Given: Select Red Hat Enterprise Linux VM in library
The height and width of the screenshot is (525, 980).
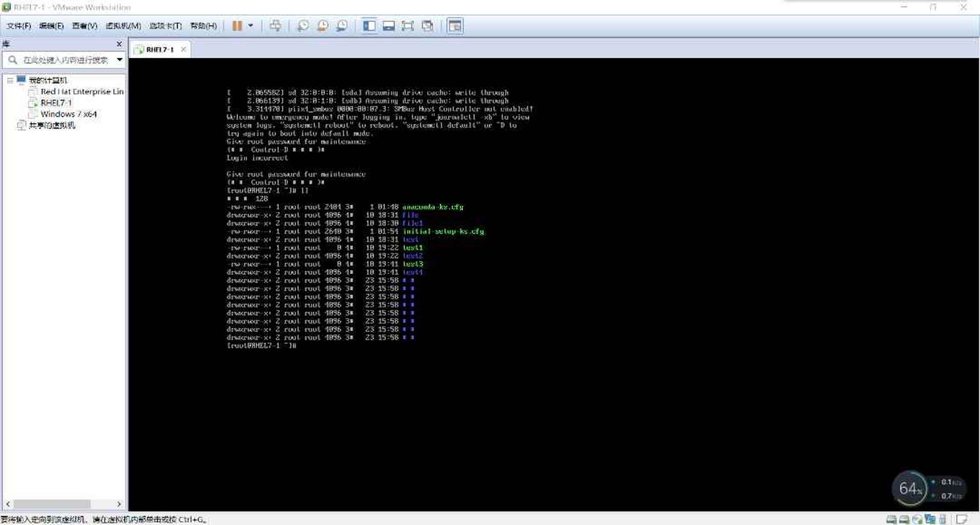Looking at the screenshot, I should pyautogui.click(x=82, y=91).
